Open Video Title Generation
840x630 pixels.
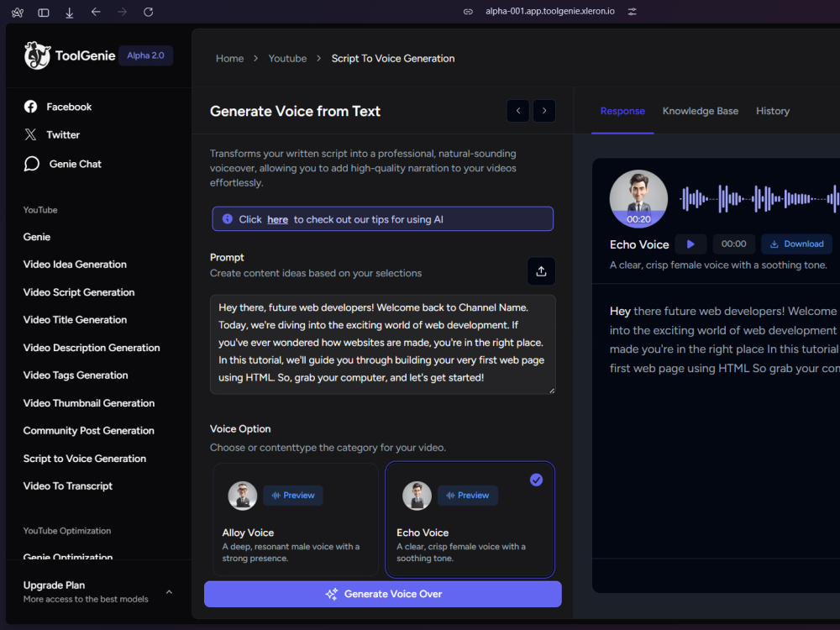75,320
